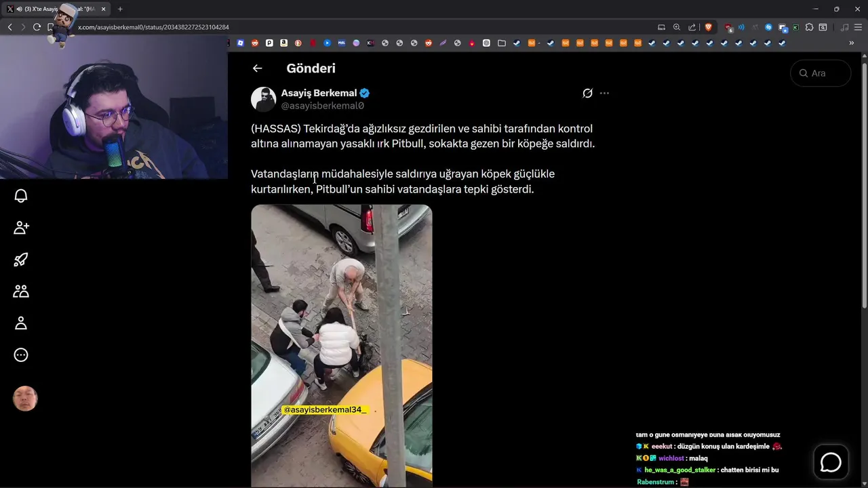
Task: Click the Brave Shields lion icon
Action: pos(708,27)
